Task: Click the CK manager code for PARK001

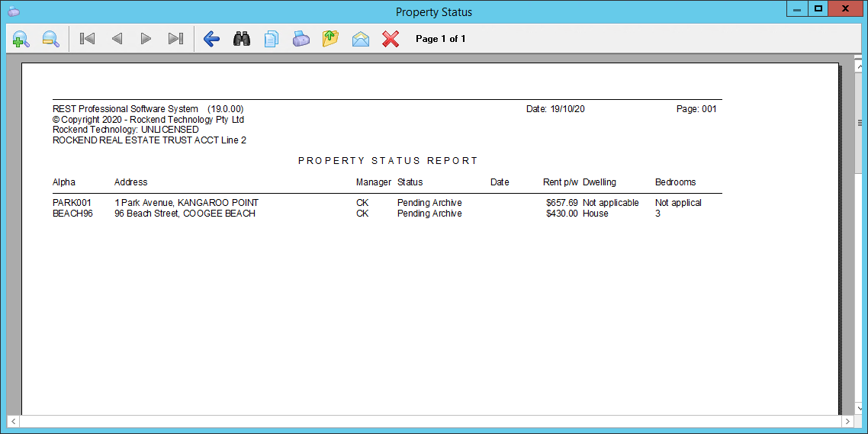Action: 362,203
